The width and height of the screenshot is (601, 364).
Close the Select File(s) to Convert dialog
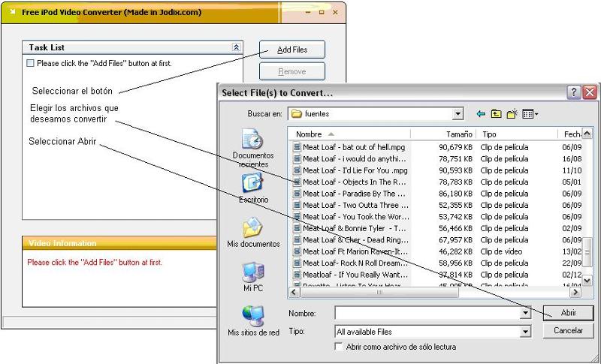(x=590, y=92)
